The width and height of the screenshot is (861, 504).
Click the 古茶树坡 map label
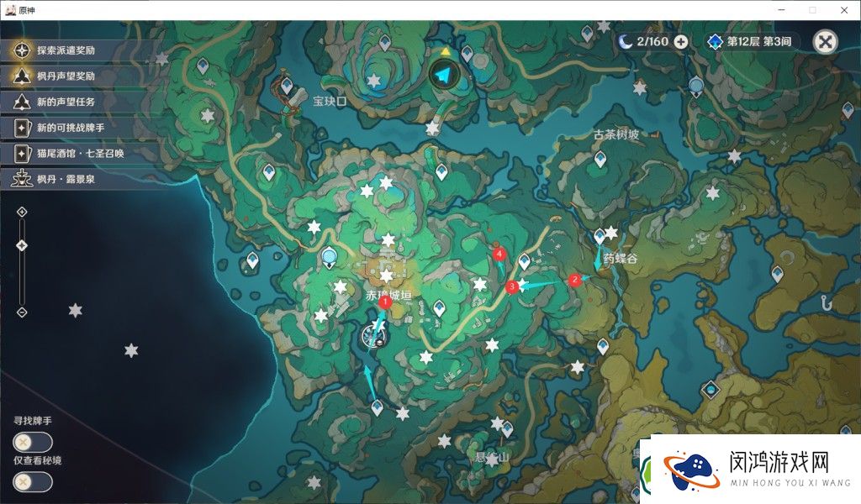tap(616, 134)
